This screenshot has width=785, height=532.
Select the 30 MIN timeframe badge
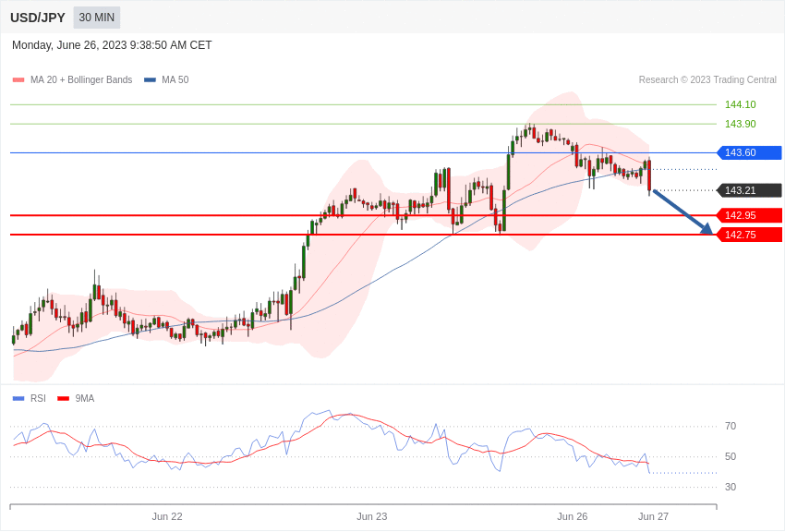(x=97, y=18)
